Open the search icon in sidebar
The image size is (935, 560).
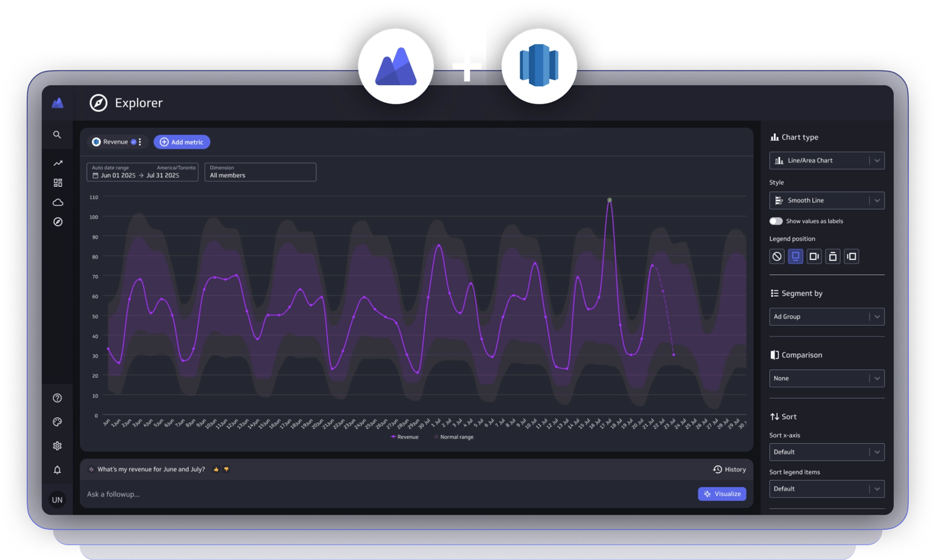(57, 135)
